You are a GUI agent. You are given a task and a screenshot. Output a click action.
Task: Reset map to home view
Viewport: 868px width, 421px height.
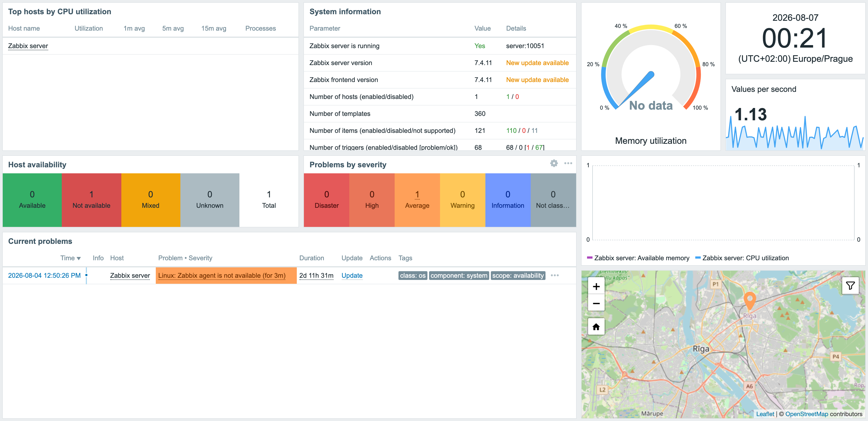point(596,327)
